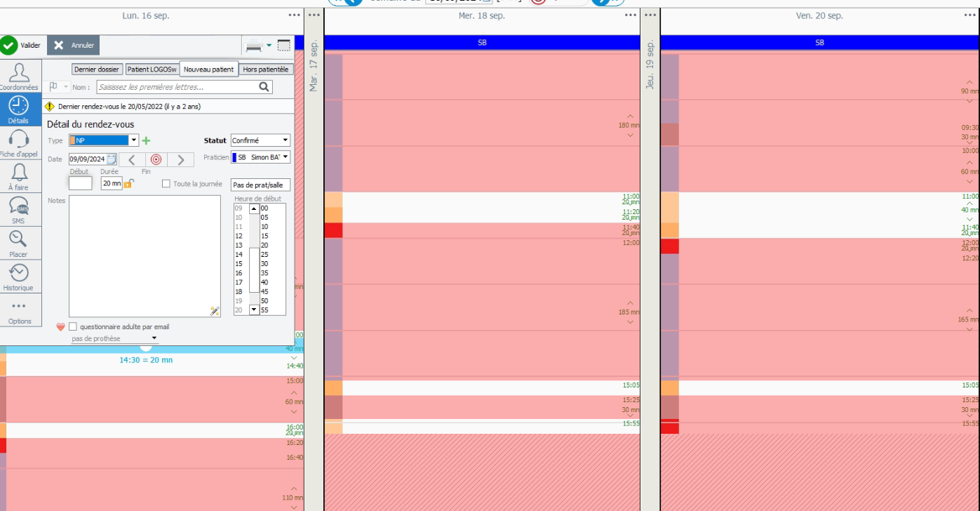Switch to the Détails clock tab
980x511 pixels.
click(19, 109)
